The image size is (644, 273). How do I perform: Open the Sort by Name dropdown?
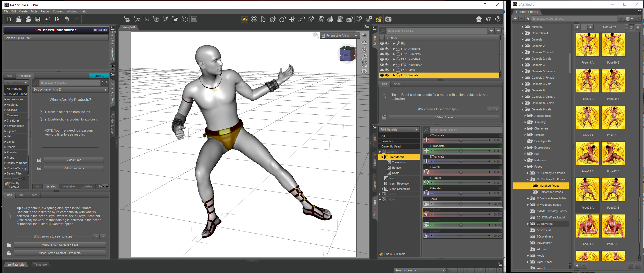pyautogui.click(x=70, y=89)
